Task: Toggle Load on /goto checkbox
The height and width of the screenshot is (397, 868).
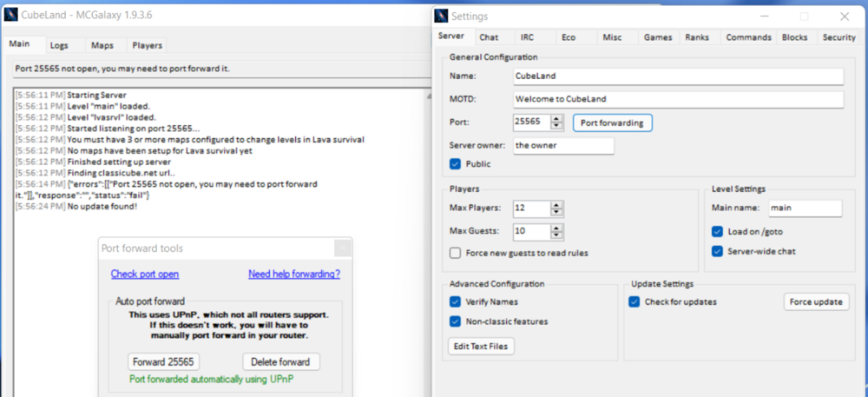Action: pyautogui.click(x=718, y=231)
